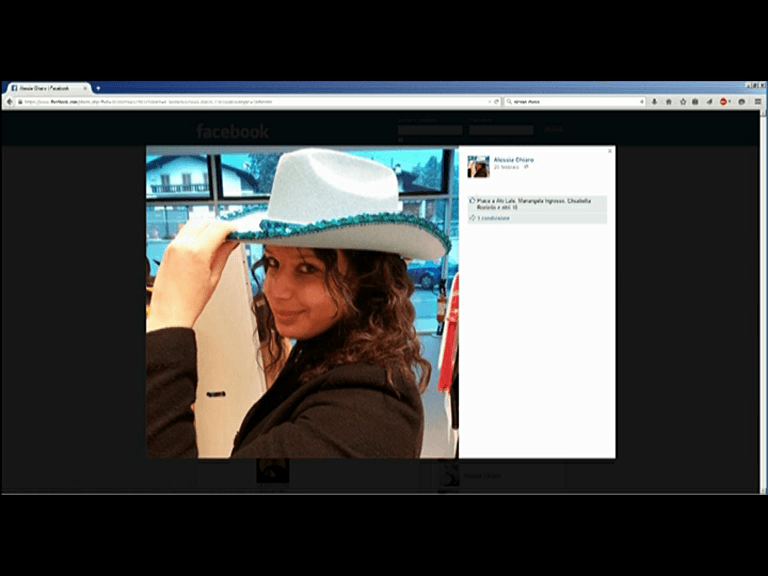Open the Firefox downloads arrow icon
The width and height of the screenshot is (768, 576).
pyautogui.click(x=654, y=102)
